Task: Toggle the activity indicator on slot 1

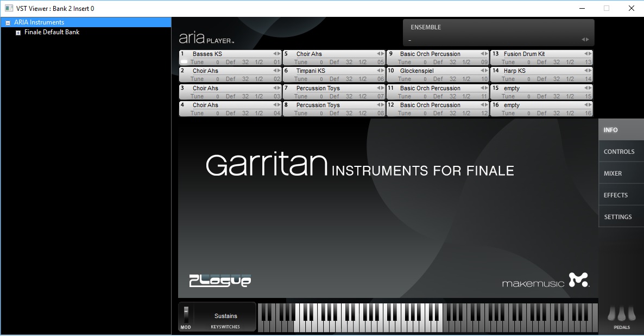Action: [184, 62]
